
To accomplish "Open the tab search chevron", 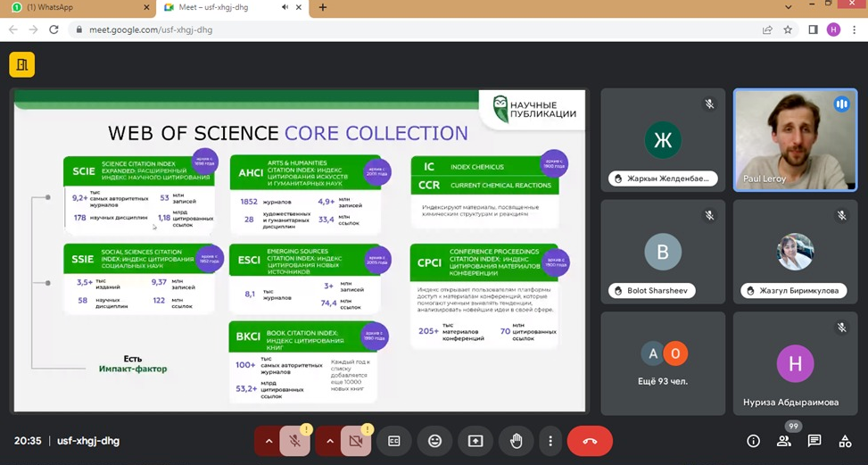I will pyautogui.click(x=789, y=7).
